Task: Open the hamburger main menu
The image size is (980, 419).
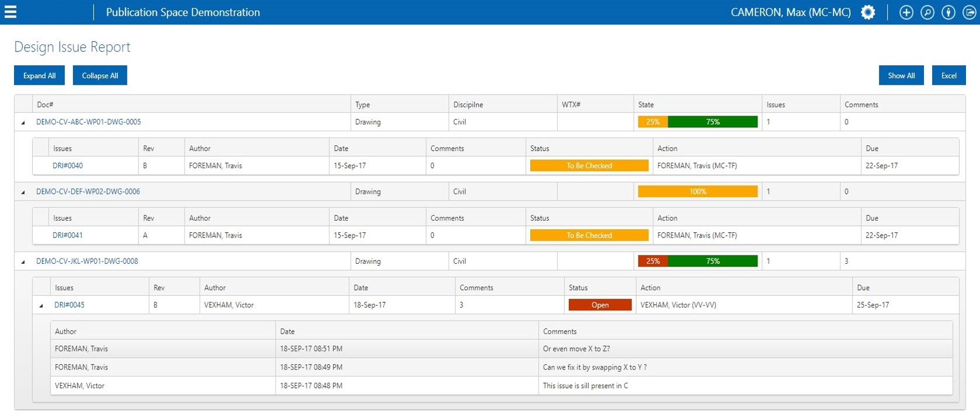Action: (10, 12)
